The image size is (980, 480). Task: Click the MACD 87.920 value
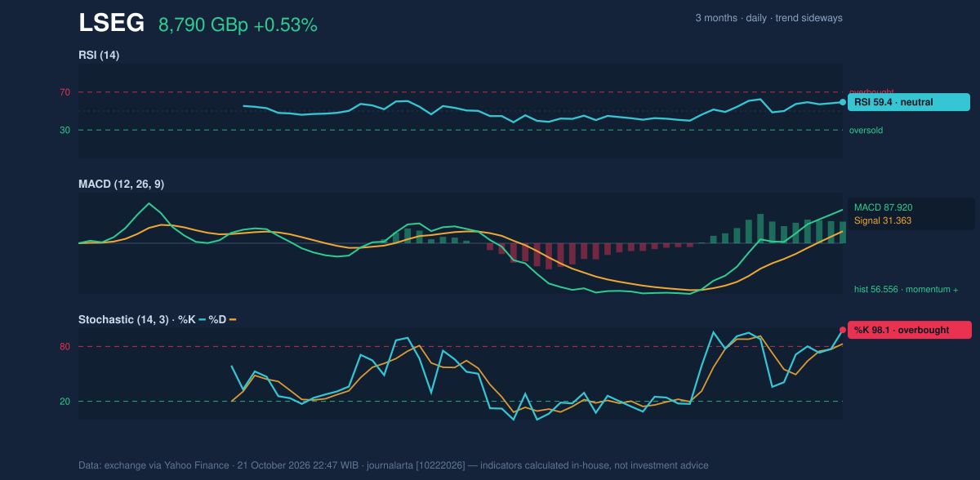[x=883, y=207]
